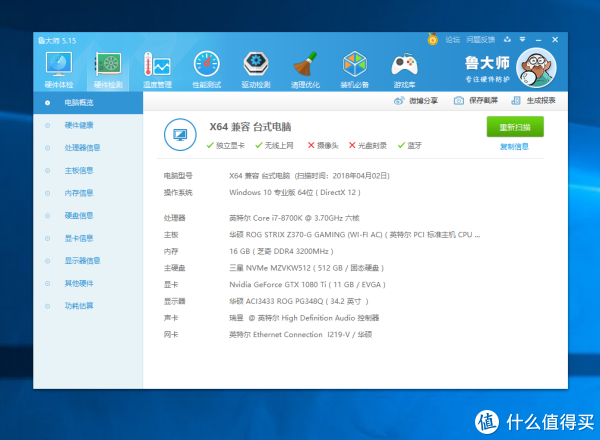Viewport: 600px width, 440px height.
Task: Open 温度管理 temperature management thermometer icon
Action: point(157,70)
